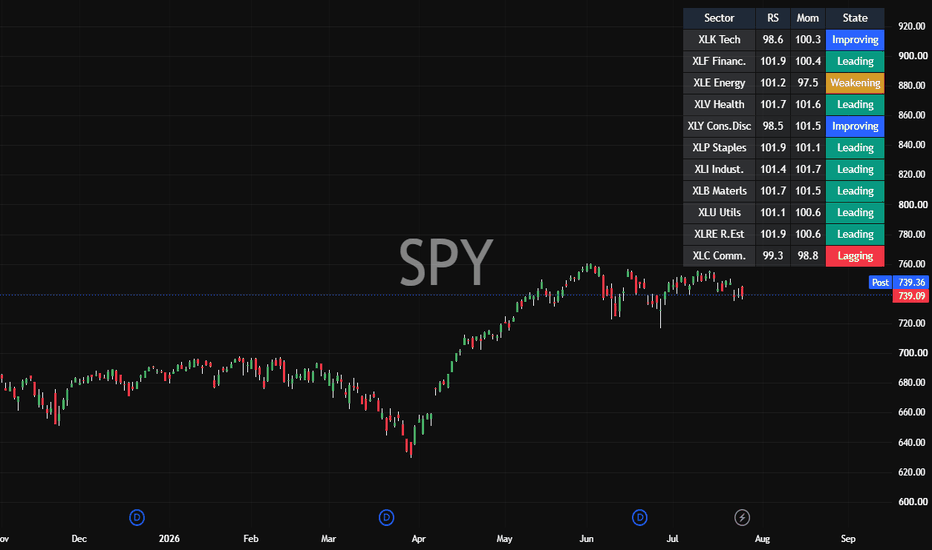The width and height of the screenshot is (932, 550).
Task: Click the RS column header
Action: [773, 18]
